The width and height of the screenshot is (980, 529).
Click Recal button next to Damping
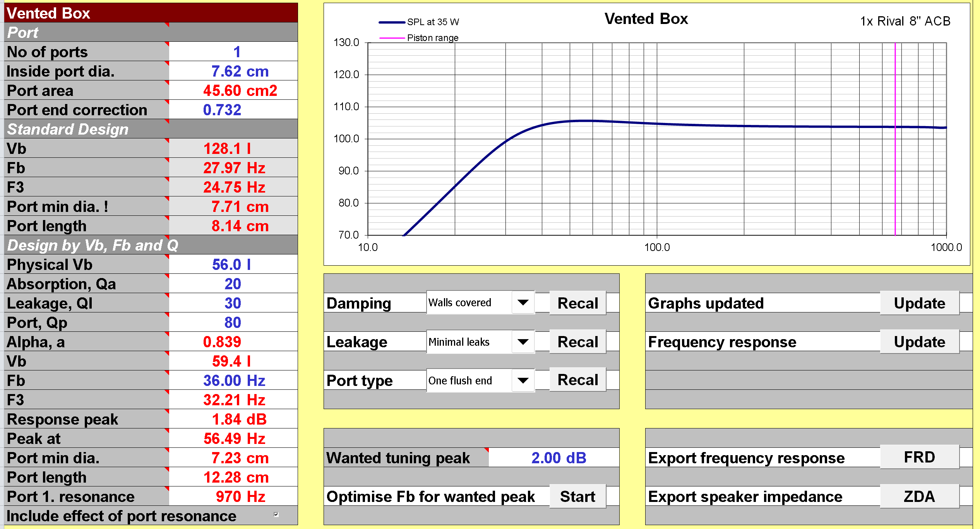577,303
